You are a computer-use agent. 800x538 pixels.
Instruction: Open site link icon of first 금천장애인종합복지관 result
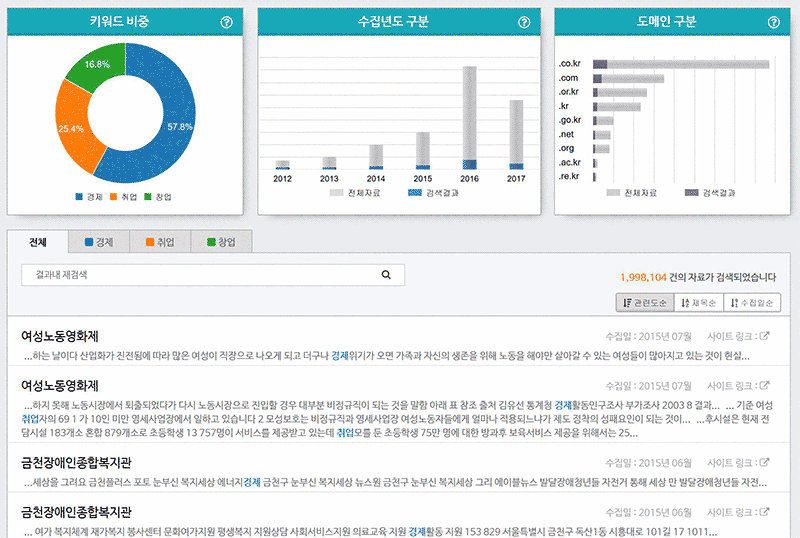[765, 463]
